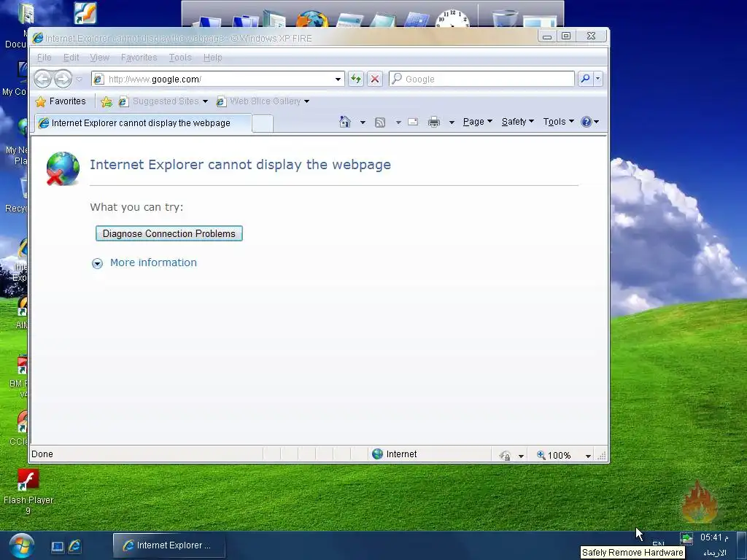Open Flash Player 9 desktop shortcut
Image resolution: width=747 pixels, height=560 pixels.
click(28, 492)
